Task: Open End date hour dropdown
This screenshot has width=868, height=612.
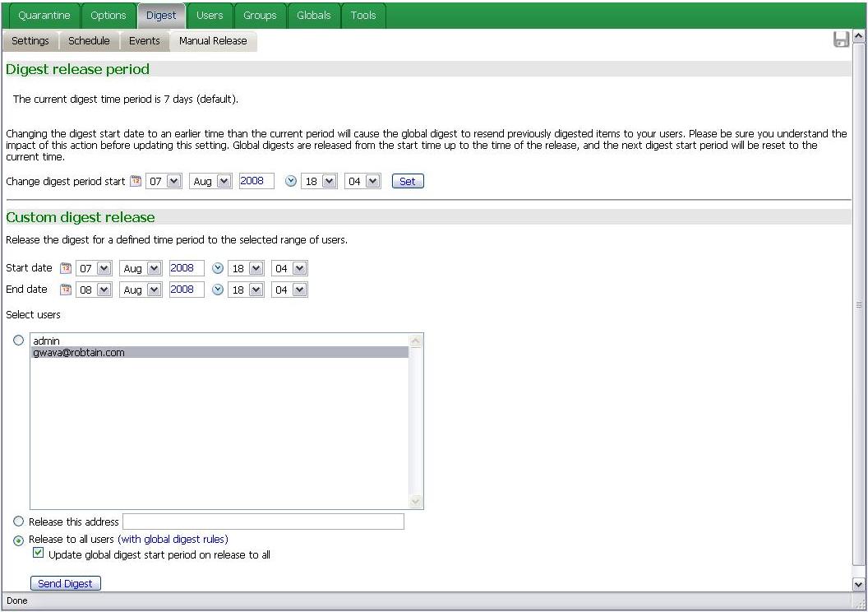Action: [246, 290]
